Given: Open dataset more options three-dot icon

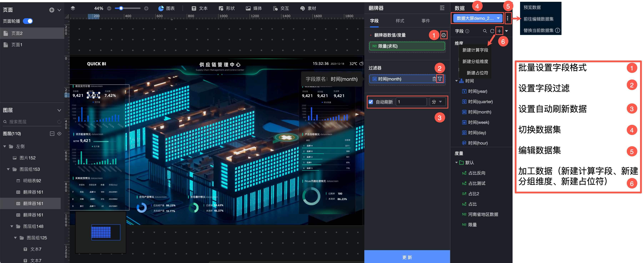Looking at the screenshot, I should 507,18.
